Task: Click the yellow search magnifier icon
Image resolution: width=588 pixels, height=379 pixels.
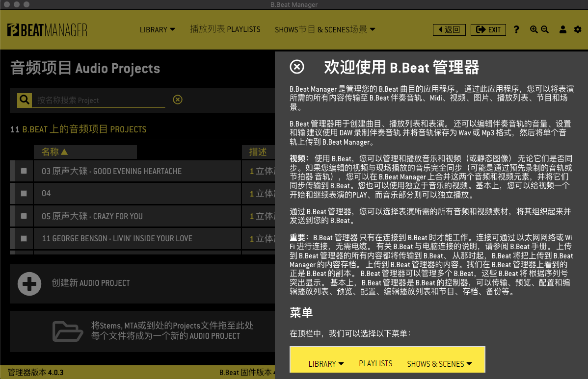Action: coord(25,100)
